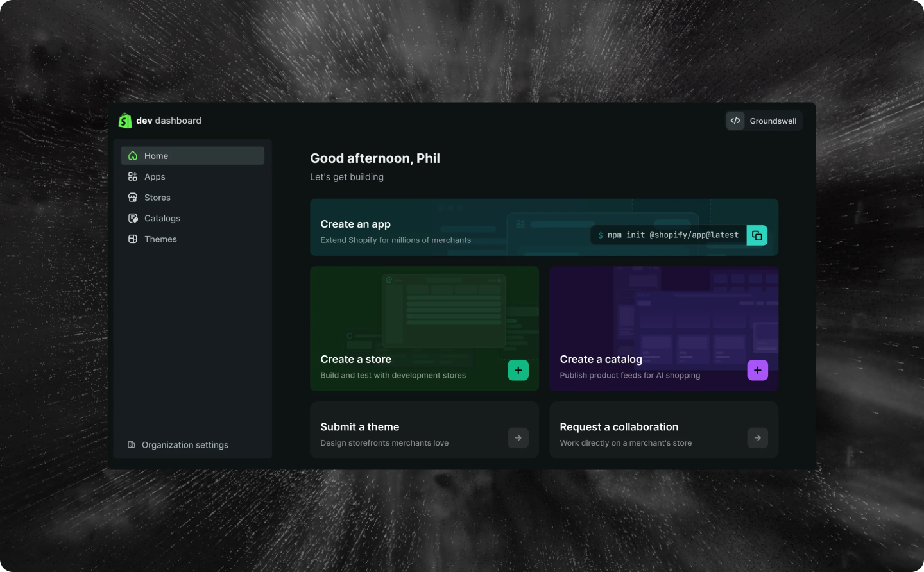Click the Organization settings building icon

(x=132, y=444)
